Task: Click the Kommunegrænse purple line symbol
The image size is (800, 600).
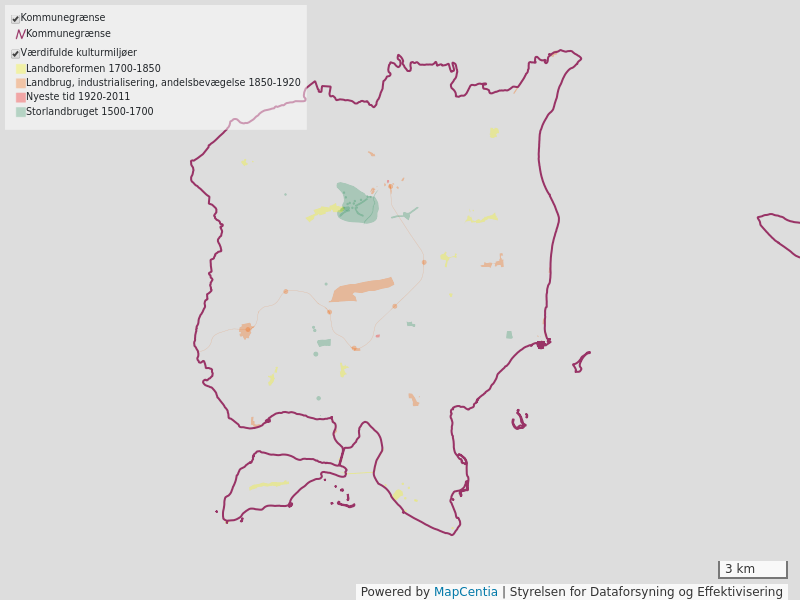Action: tap(20, 34)
